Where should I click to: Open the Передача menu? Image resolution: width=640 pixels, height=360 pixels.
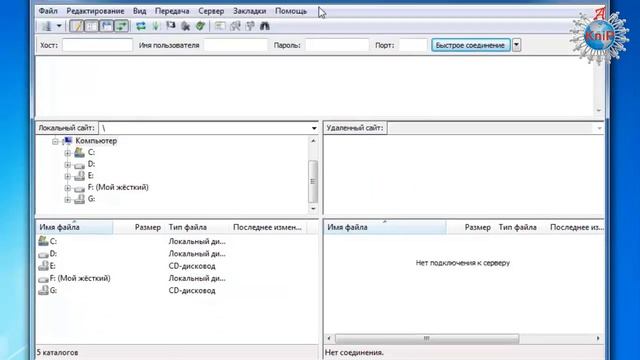tap(172, 11)
